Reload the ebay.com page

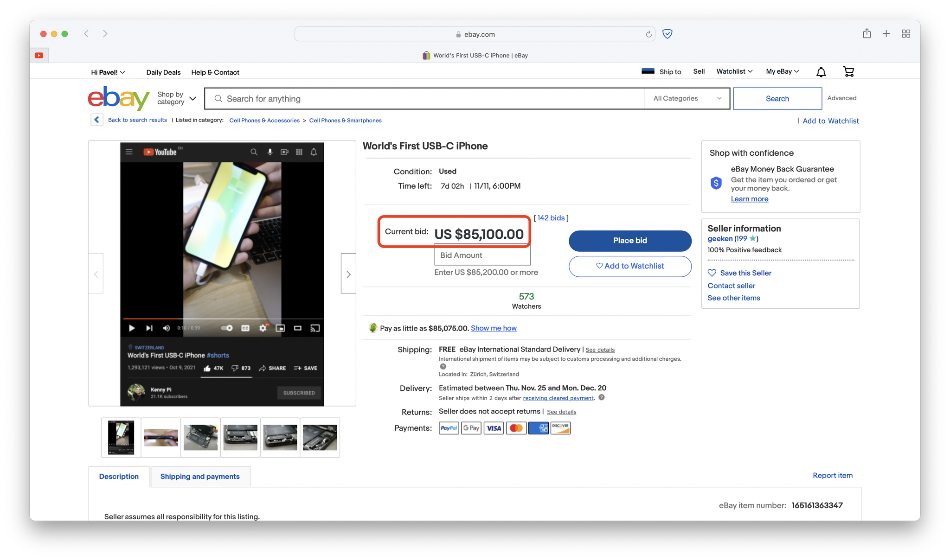point(648,34)
